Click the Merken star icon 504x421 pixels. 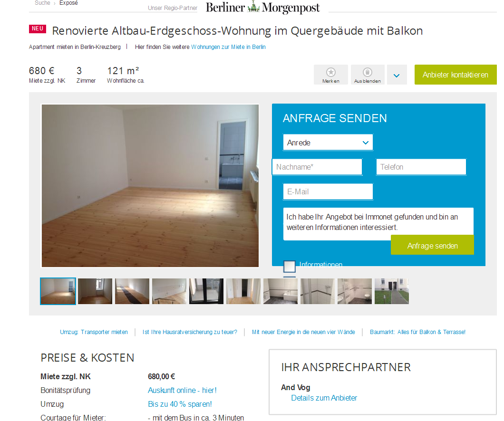(x=331, y=72)
